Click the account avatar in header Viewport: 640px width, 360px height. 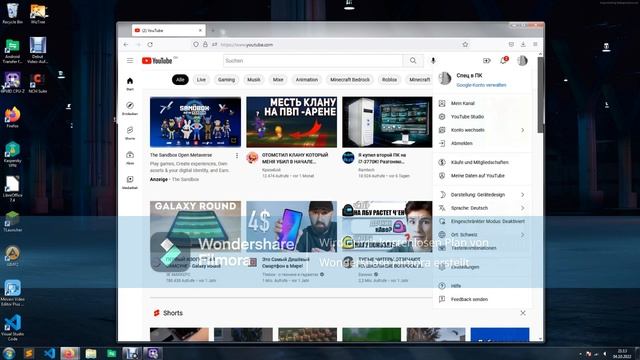point(522,61)
